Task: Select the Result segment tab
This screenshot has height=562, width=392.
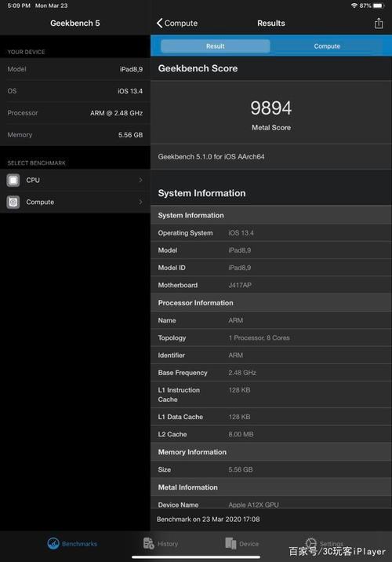Action: [x=215, y=46]
